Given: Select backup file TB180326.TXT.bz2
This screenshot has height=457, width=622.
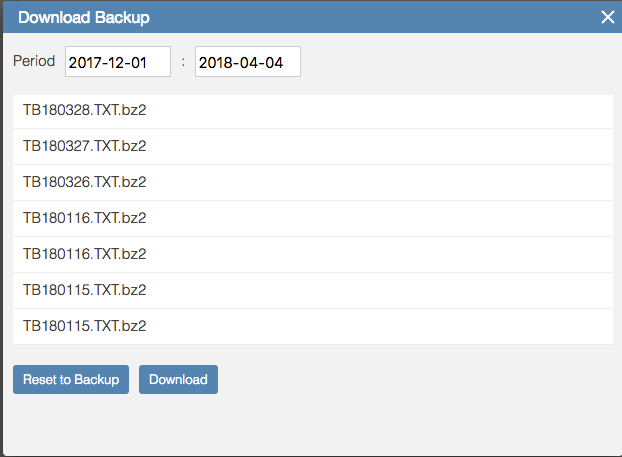Looking at the screenshot, I should [313, 182].
